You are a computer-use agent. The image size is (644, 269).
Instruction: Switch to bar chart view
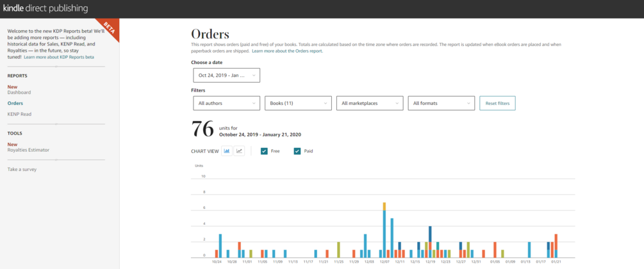pos(227,151)
